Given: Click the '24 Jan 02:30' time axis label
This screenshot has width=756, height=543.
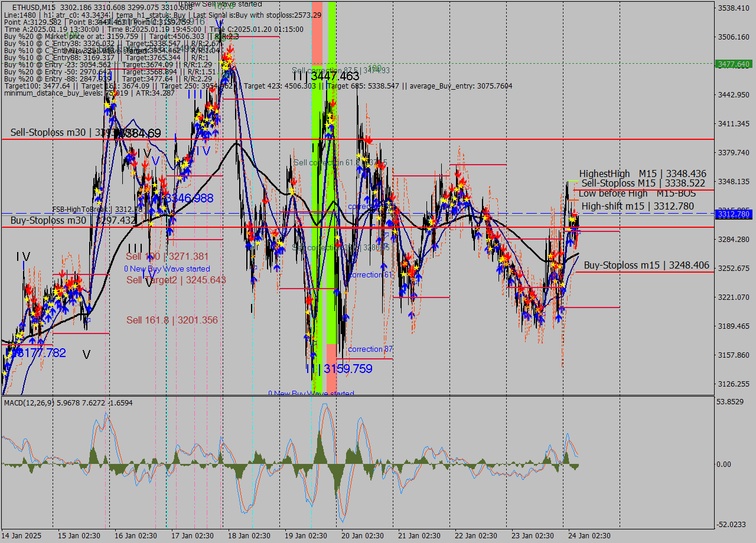Looking at the screenshot, I should tap(589, 535).
